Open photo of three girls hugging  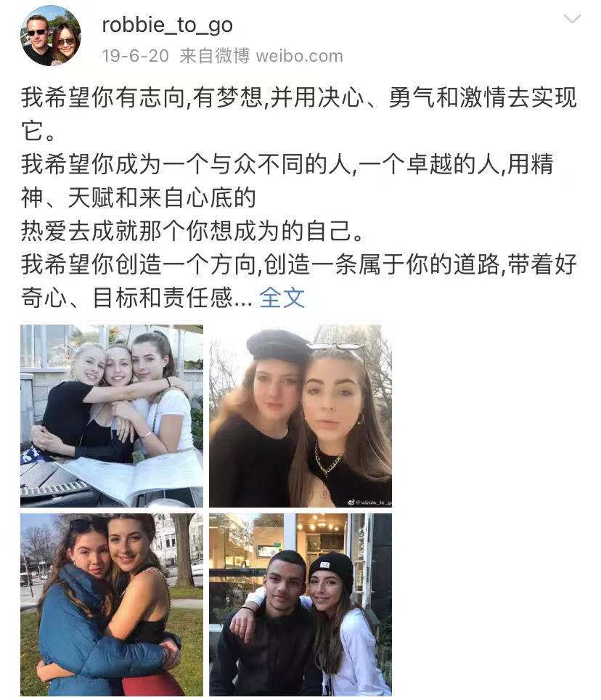click(x=112, y=415)
